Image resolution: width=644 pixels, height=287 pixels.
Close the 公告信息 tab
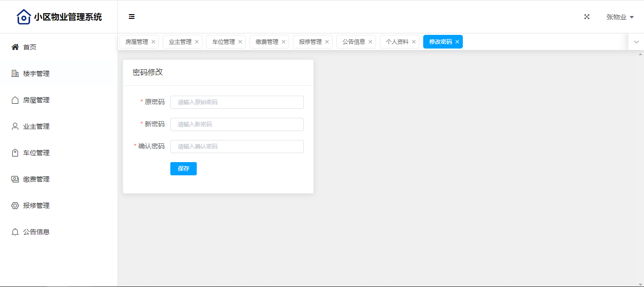click(370, 42)
